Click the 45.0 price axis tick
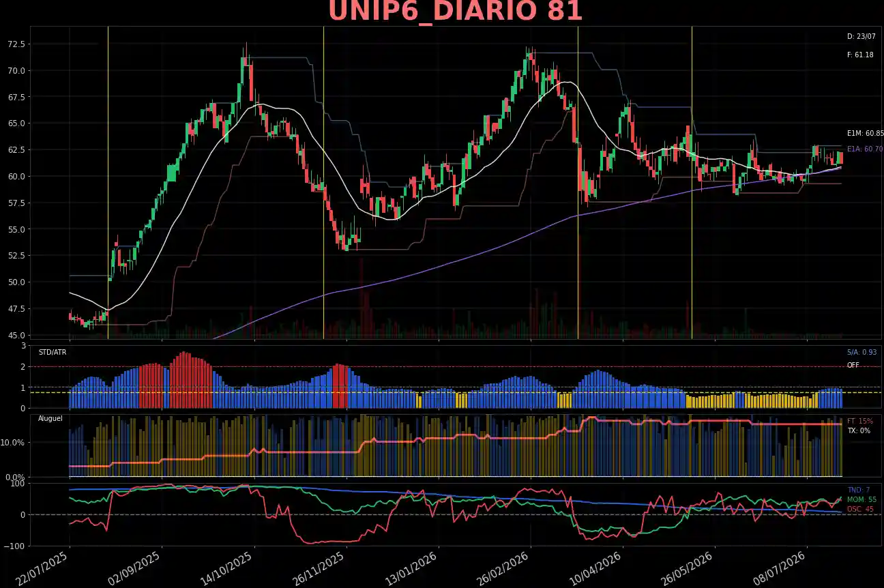The image size is (884, 588). [x=16, y=335]
